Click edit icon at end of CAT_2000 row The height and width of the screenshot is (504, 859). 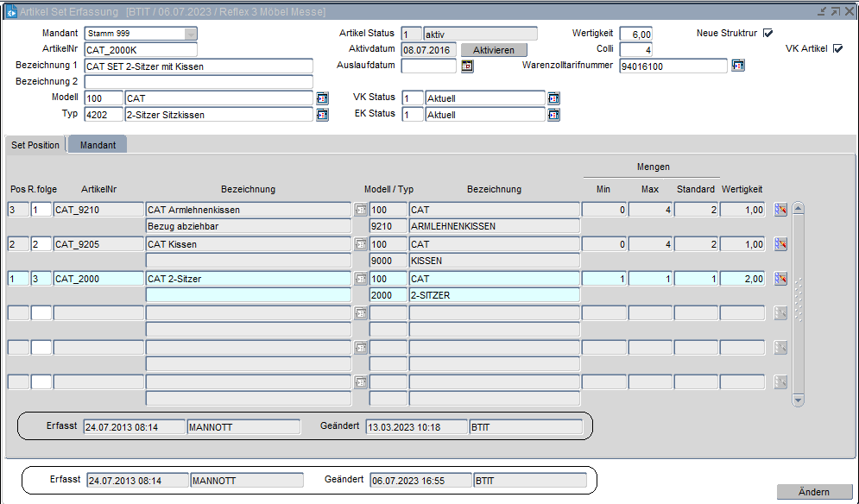pyautogui.click(x=780, y=279)
